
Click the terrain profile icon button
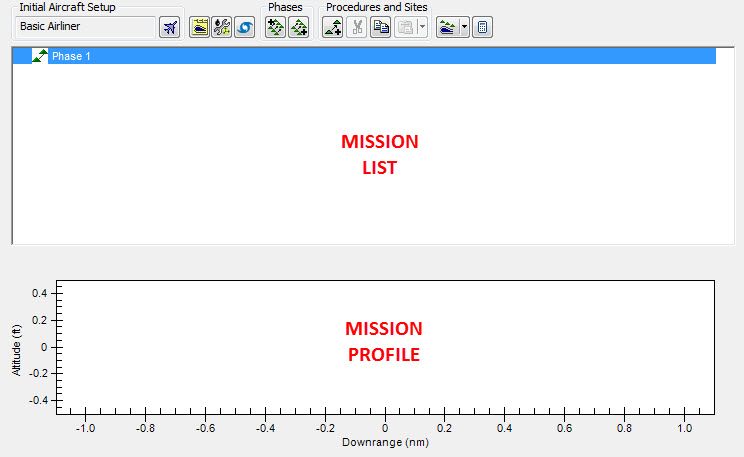click(x=447, y=27)
